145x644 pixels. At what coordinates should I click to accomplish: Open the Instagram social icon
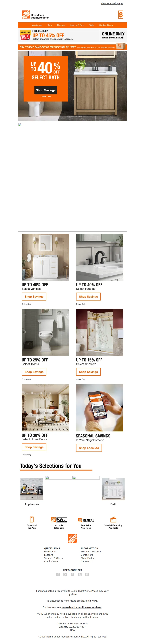click(x=87, y=575)
